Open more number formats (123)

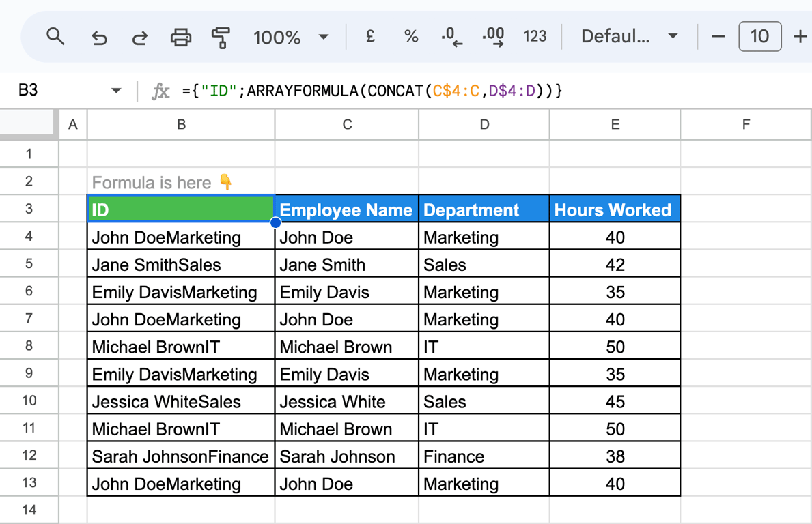click(535, 36)
